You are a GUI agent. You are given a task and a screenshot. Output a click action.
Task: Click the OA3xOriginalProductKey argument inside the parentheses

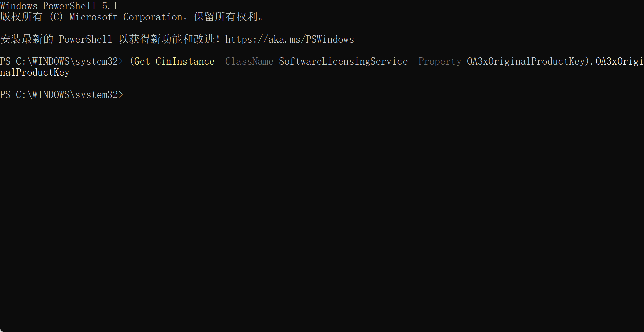[526, 61]
